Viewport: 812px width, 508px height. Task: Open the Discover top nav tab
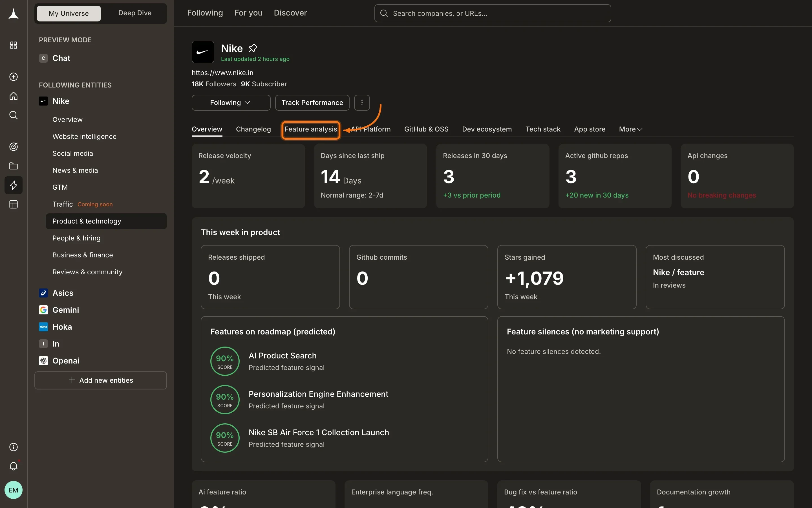coord(290,13)
